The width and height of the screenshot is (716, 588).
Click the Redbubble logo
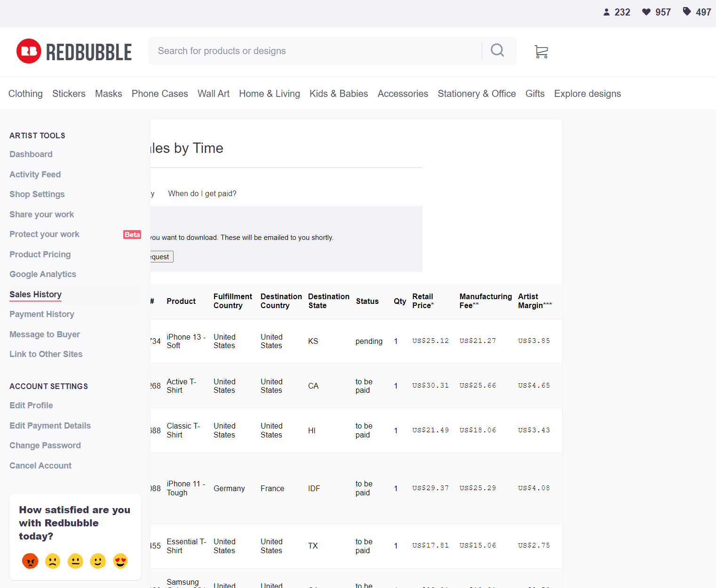click(74, 51)
